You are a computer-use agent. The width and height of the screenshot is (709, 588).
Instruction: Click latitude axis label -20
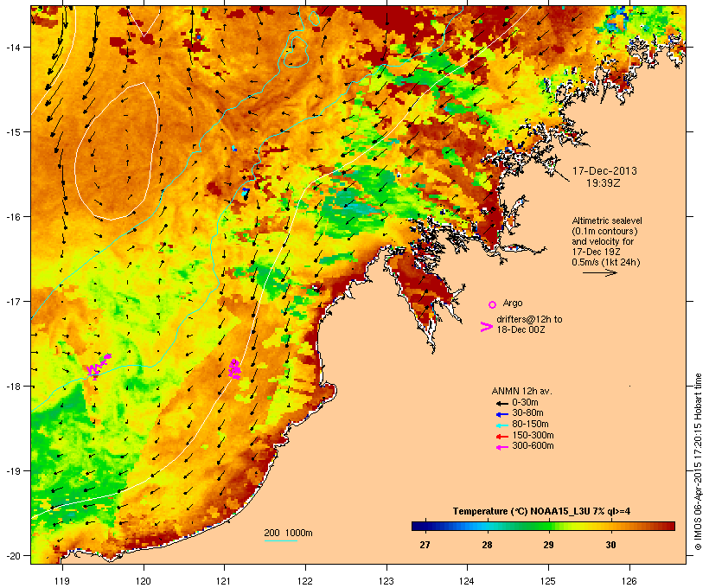12,556
